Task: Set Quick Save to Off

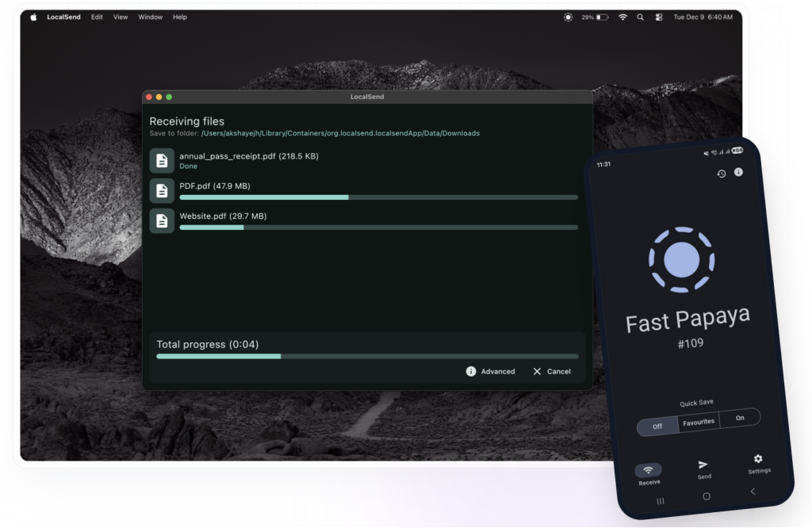Action: click(657, 427)
